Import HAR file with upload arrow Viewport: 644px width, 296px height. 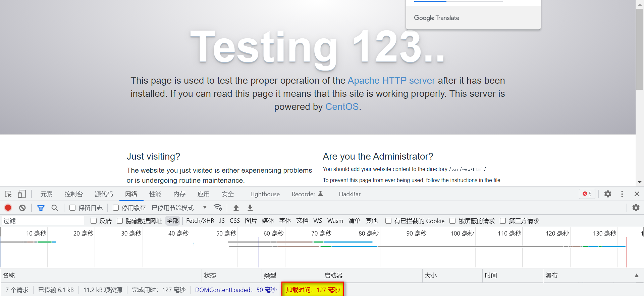point(236,208)
